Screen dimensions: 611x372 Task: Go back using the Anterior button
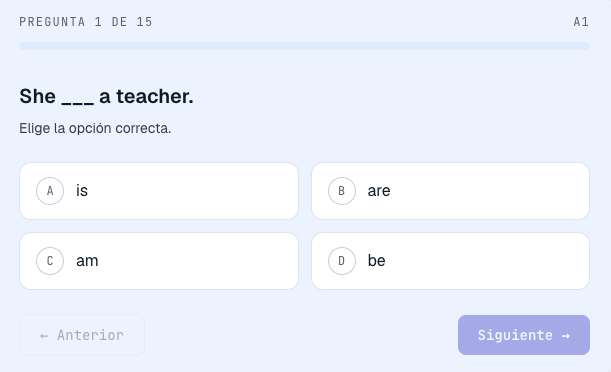(x=82, y=335)
